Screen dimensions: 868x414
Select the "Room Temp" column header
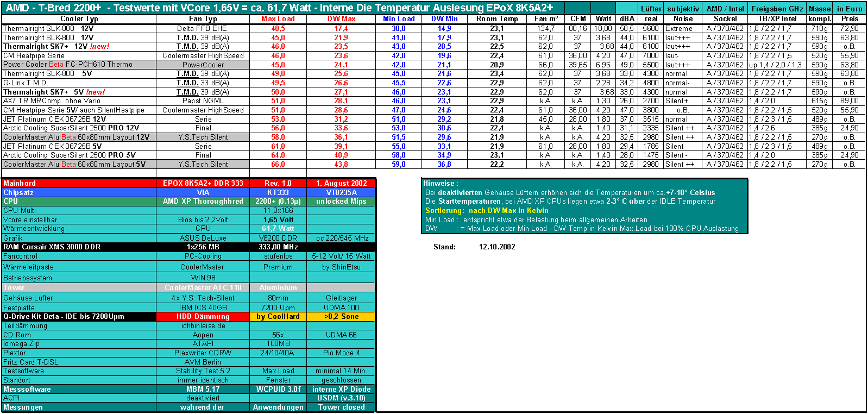pos(497,18)
